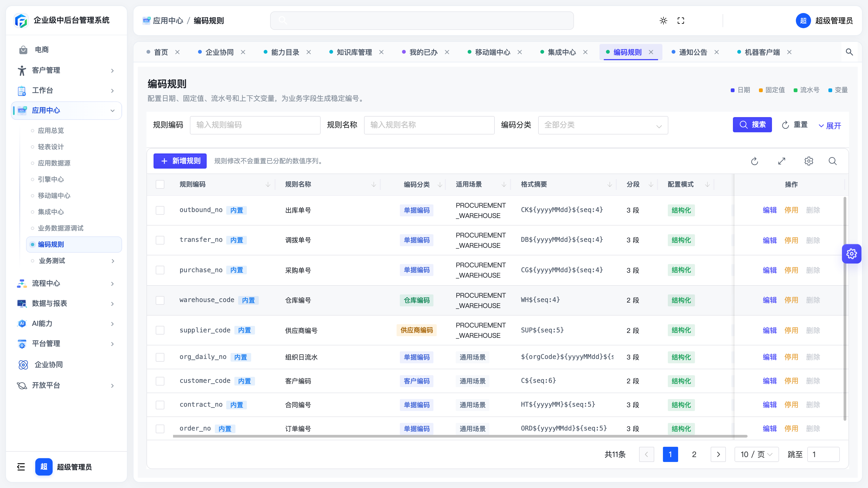
Task: Expand 工作台 sidebar menu
Action: click(x=66, y=91)
